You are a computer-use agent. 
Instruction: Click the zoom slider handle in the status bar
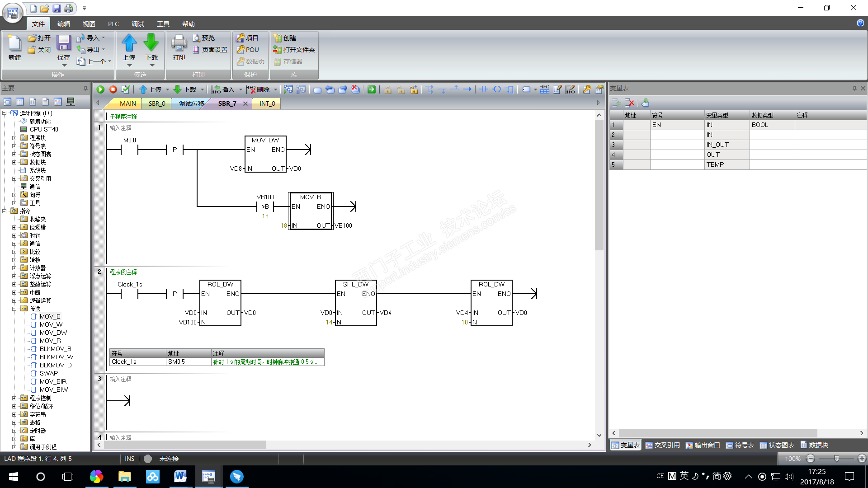coord(836,459)
